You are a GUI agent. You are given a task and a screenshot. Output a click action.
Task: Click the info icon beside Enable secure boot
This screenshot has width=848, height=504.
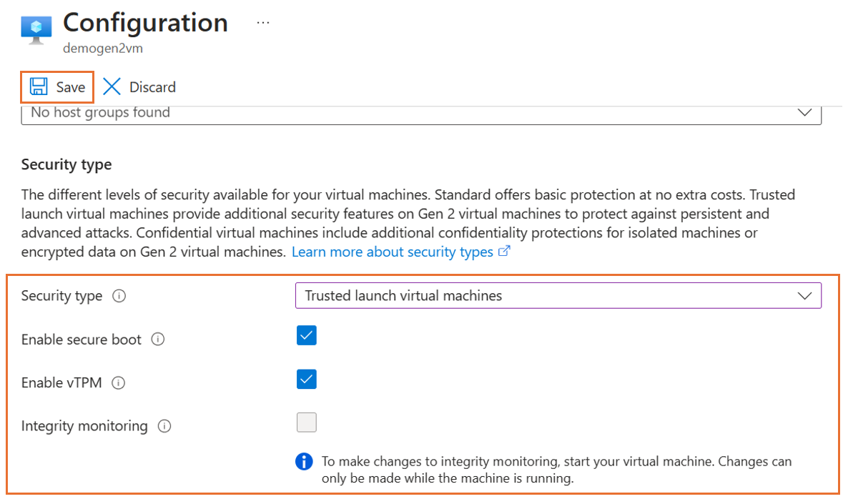[157, 340]
